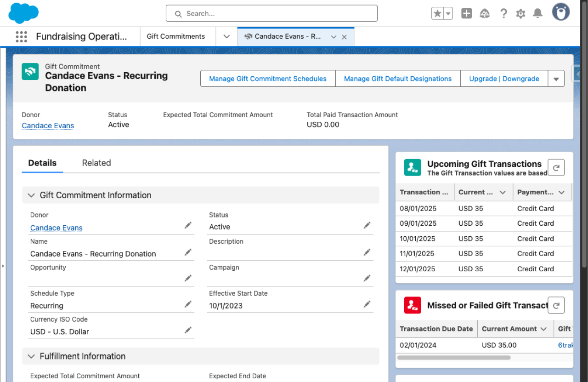Collapse the Gift Commitment Information section
This screenshot has height=382, width=588.
31,195
